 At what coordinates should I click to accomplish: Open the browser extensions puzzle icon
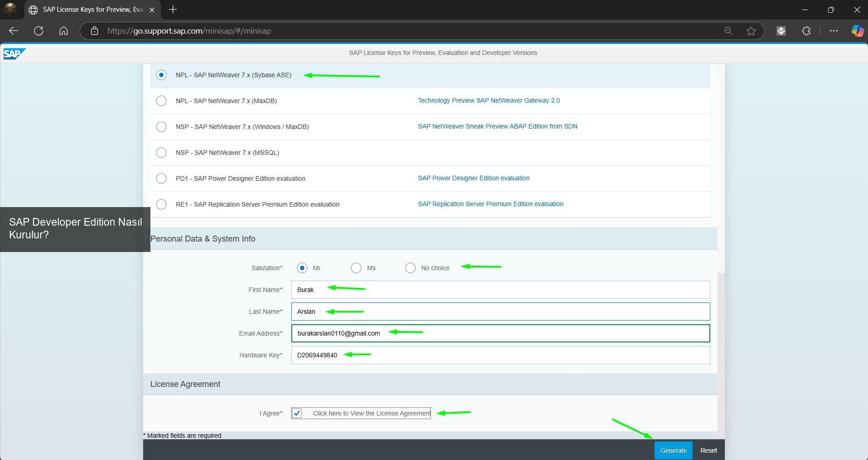[x=806, y=31]
